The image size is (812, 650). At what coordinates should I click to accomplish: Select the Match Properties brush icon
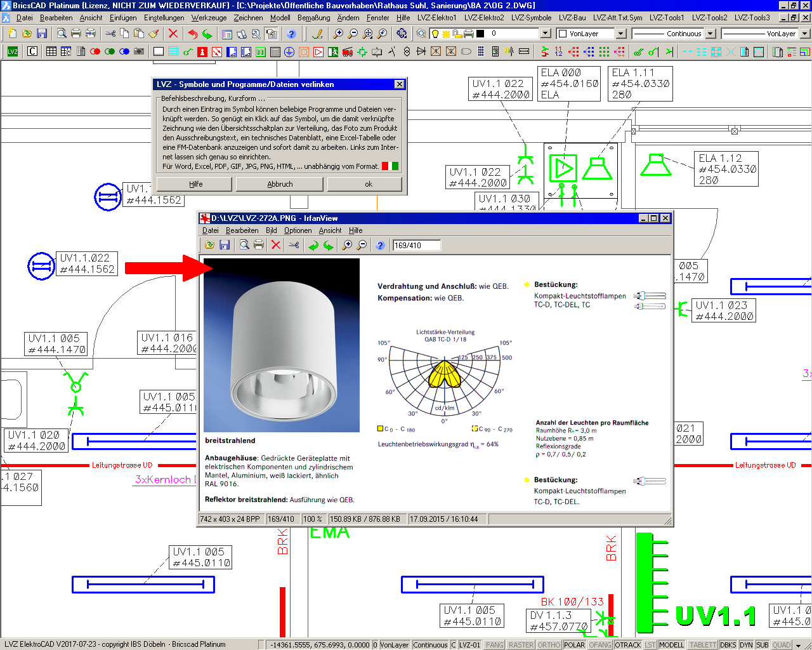click(154, 33)
